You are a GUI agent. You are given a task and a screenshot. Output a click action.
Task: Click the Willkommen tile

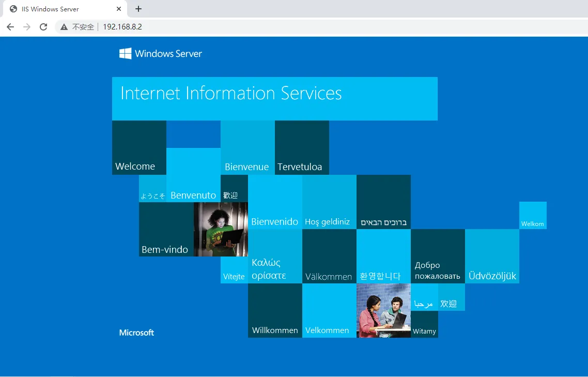tap(275, 310)
